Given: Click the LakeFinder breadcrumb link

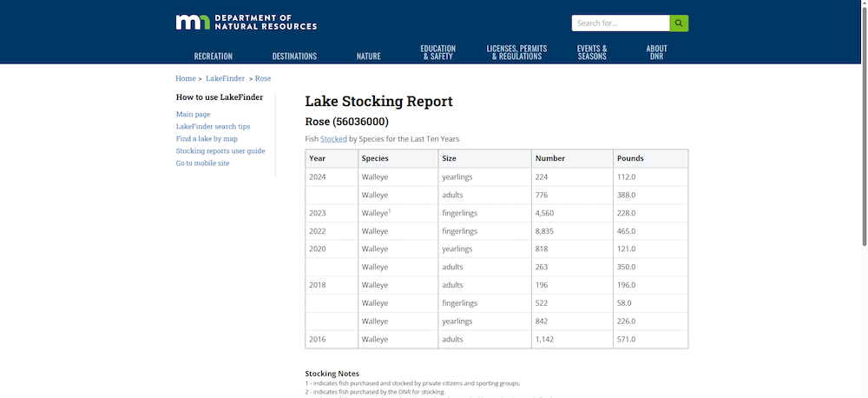Looking at the screenshot, I should pos(225,78).
